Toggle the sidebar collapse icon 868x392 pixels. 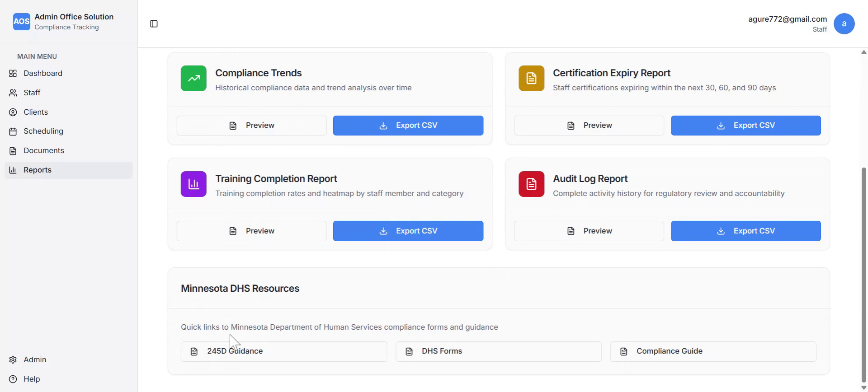coord(154,24)
